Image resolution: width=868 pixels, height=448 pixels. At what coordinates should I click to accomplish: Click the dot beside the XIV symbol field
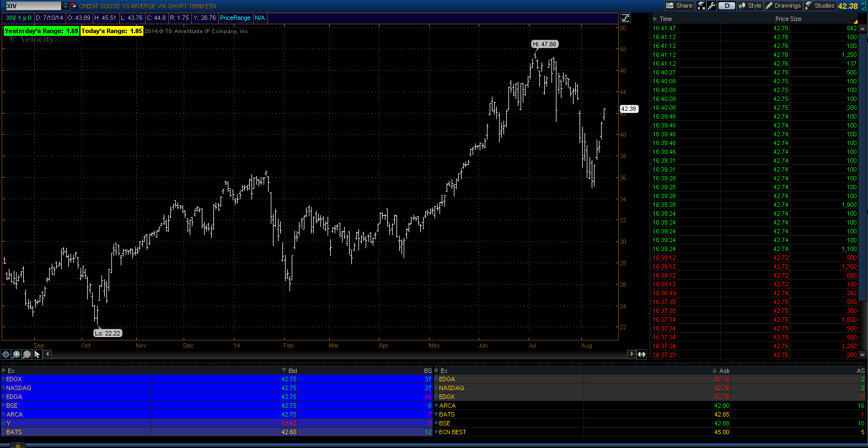click(x=2, y=6)
